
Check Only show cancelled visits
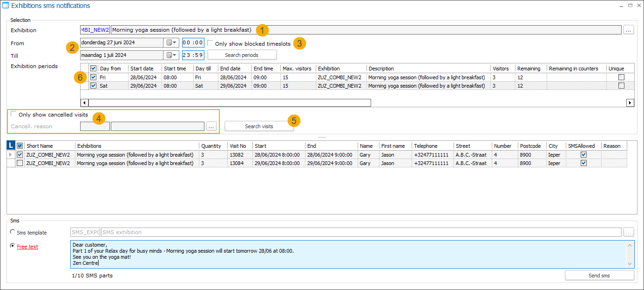[x=14, y=114]
